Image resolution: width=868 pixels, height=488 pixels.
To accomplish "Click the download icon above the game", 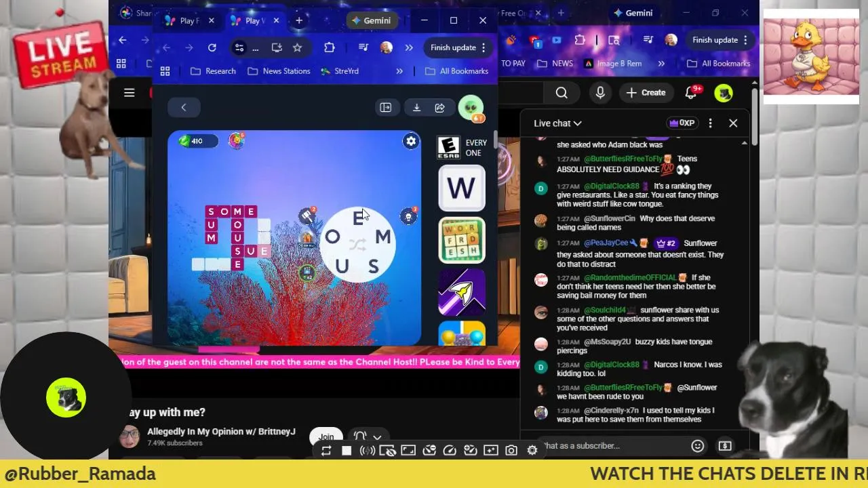I will click(416, 108).
